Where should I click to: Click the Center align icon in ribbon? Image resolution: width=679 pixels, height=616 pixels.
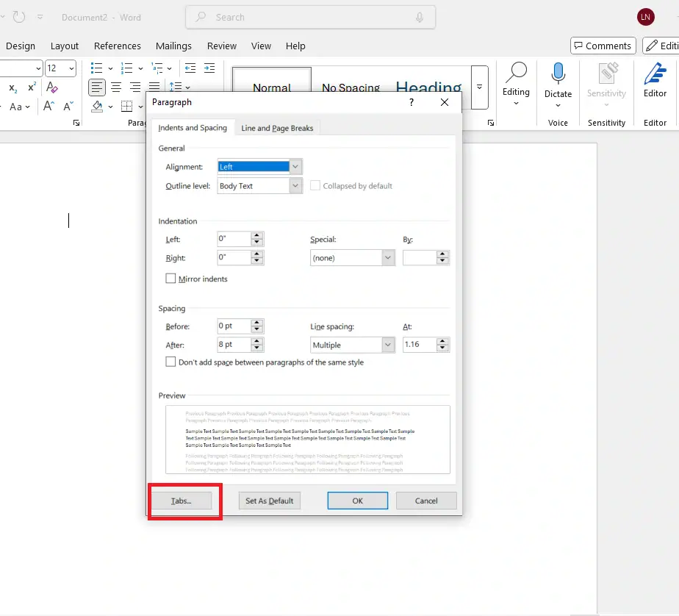(x=116, y=87)
